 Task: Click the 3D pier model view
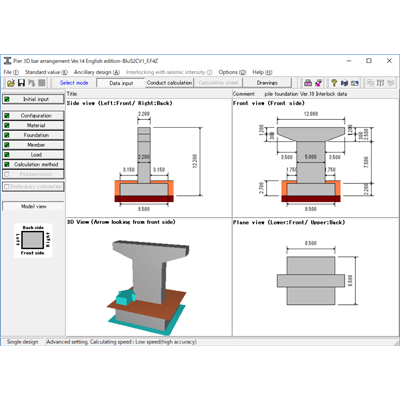click(149, 287)
